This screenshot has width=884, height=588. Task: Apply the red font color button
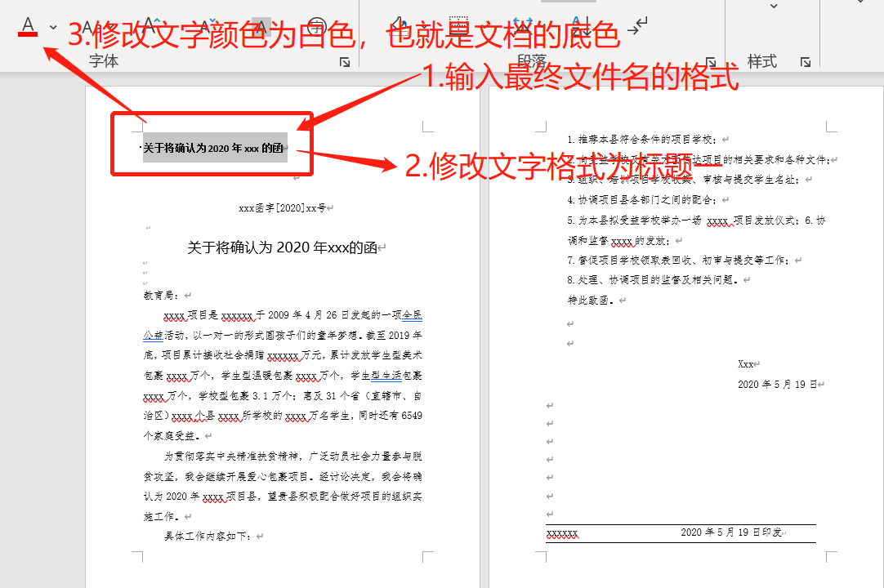(28, 26)
